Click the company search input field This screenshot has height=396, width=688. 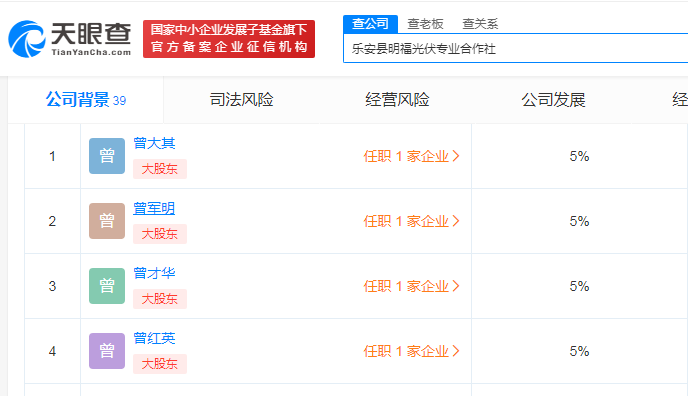point(516,48)
